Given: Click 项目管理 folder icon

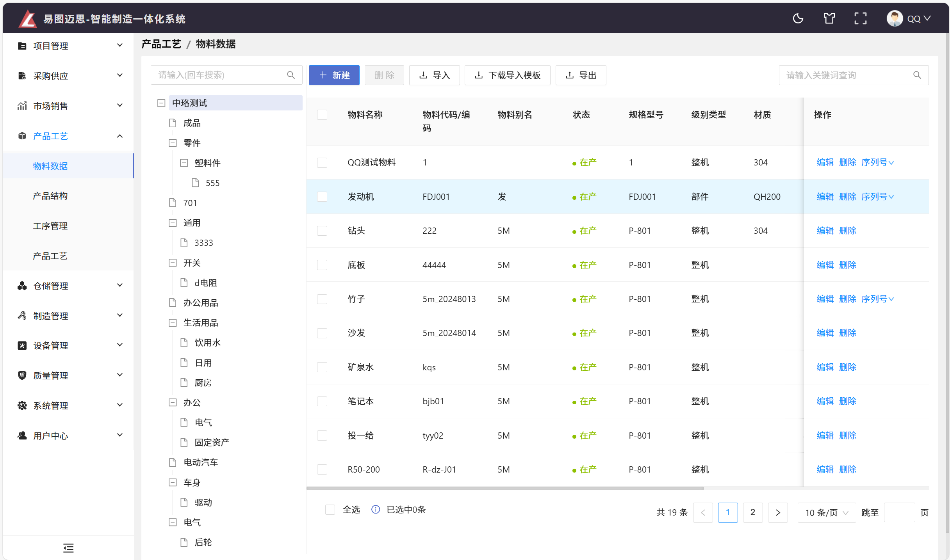Looking at the screenshot, I should (x=22, y=46).
